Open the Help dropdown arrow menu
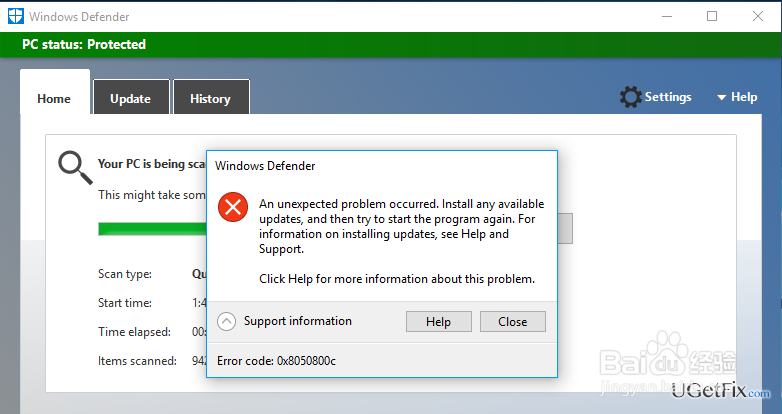Image resolution: width=782 pixels, height=414 pixels. tap(722, 98)
